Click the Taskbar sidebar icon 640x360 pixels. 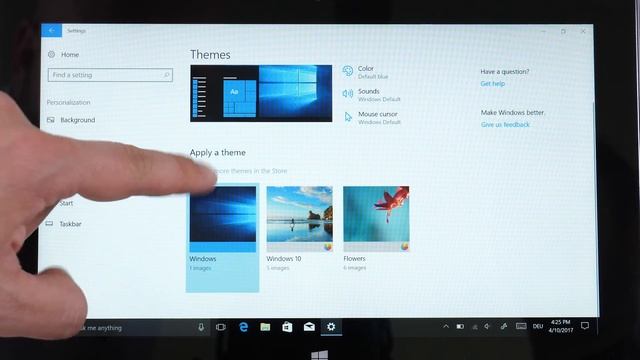tap(49, 223)
